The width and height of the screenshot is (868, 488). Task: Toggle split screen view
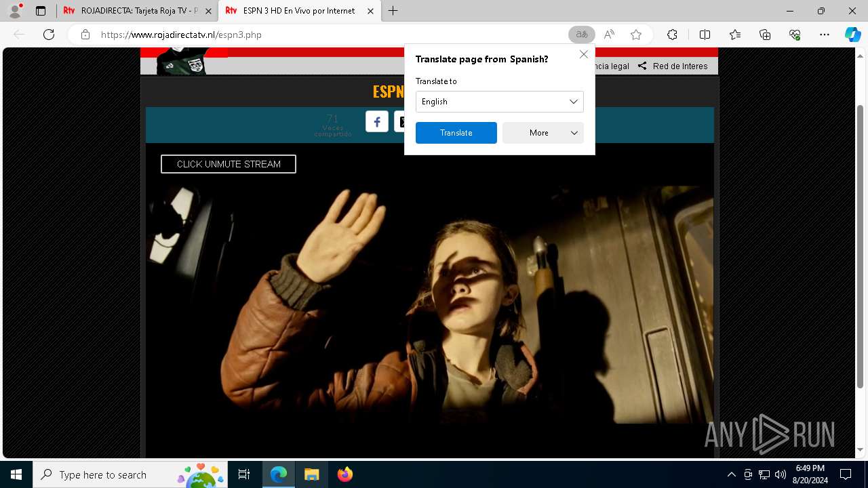705,35
